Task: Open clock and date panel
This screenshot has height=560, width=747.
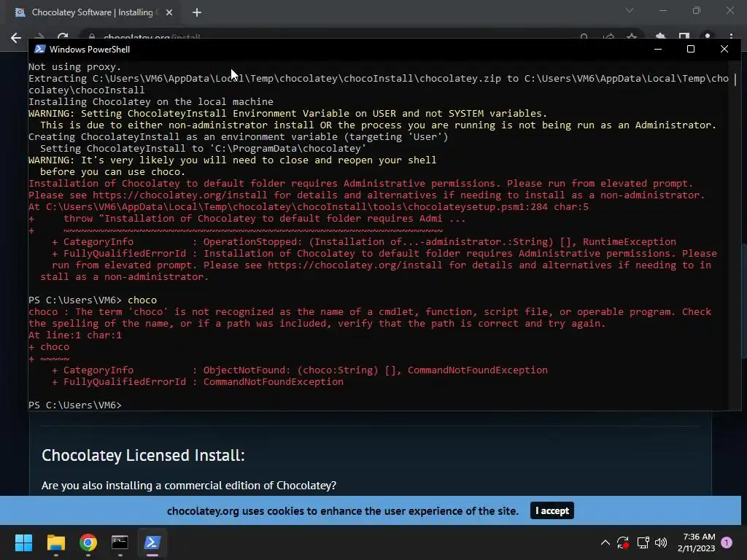Action: coord(696,542)
